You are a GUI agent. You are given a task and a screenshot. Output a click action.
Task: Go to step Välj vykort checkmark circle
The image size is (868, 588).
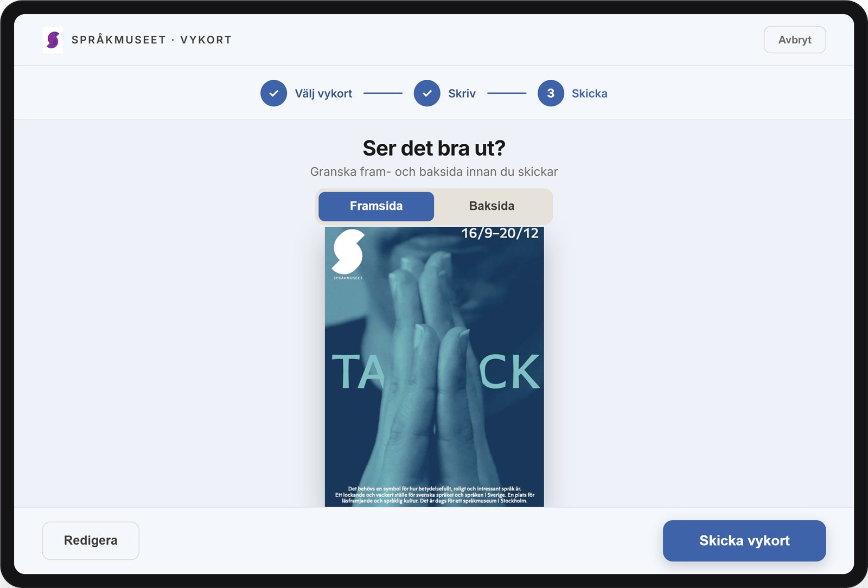pos(273,93)
